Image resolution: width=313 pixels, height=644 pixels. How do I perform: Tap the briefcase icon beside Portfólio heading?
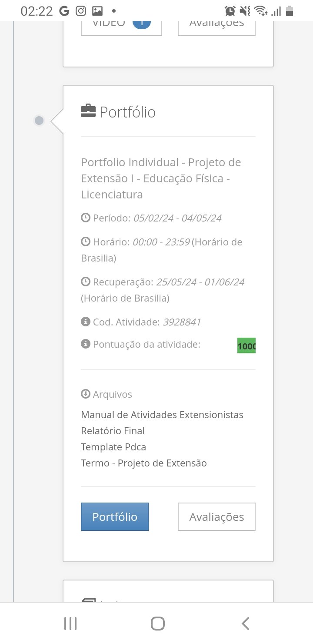coord(88,111)
